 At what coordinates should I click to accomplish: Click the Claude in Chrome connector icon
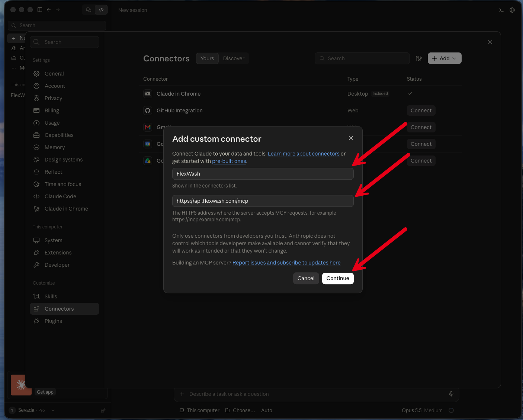(148, 94)
